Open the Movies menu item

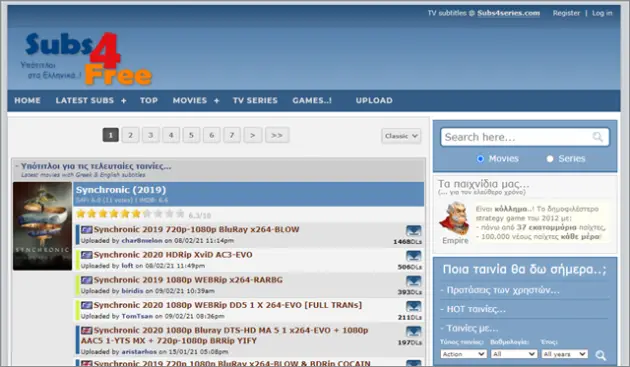pos(190,100)
